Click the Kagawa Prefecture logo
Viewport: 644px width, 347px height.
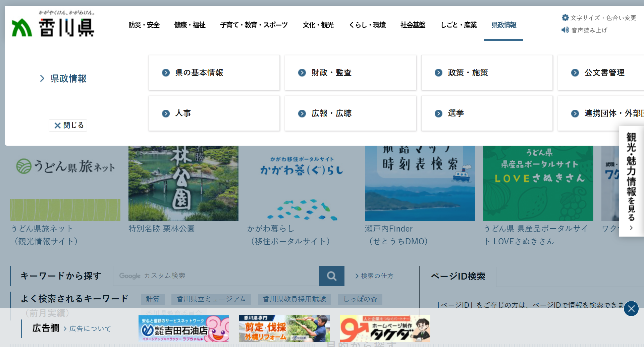click(x=53, y=24)
